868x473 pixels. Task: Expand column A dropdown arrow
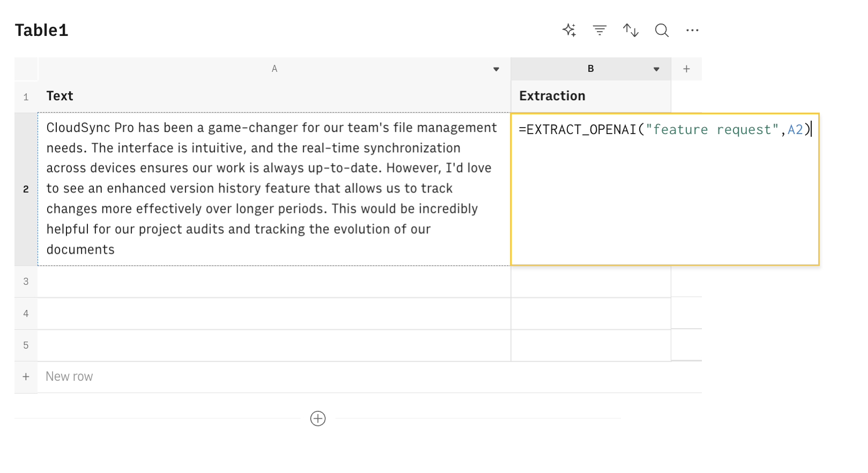[496, 69]
